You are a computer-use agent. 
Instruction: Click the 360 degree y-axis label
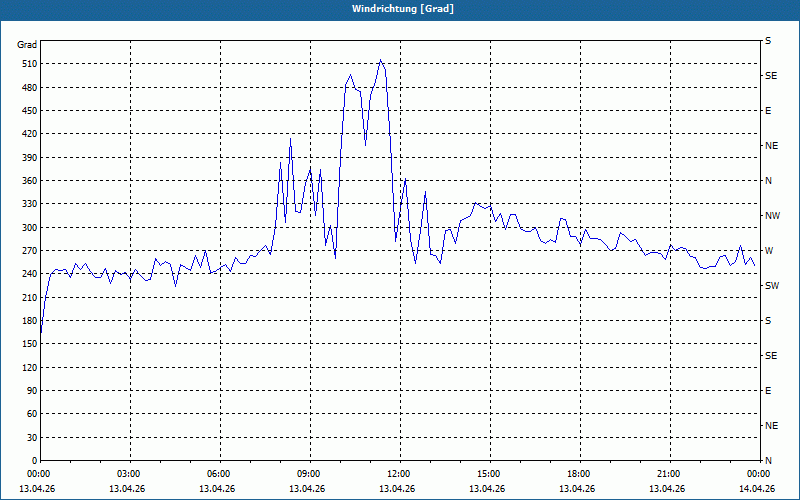(x=27, y=181)
